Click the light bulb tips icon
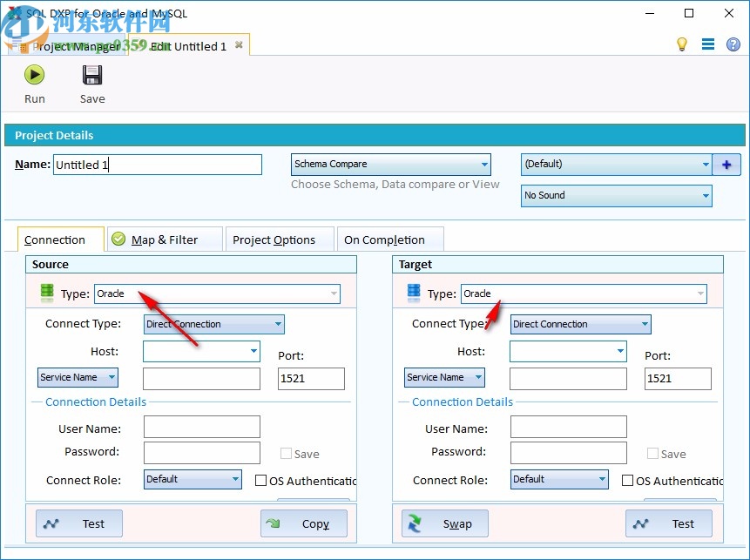This screenshot has height=560, width=750. coord(683,44)
